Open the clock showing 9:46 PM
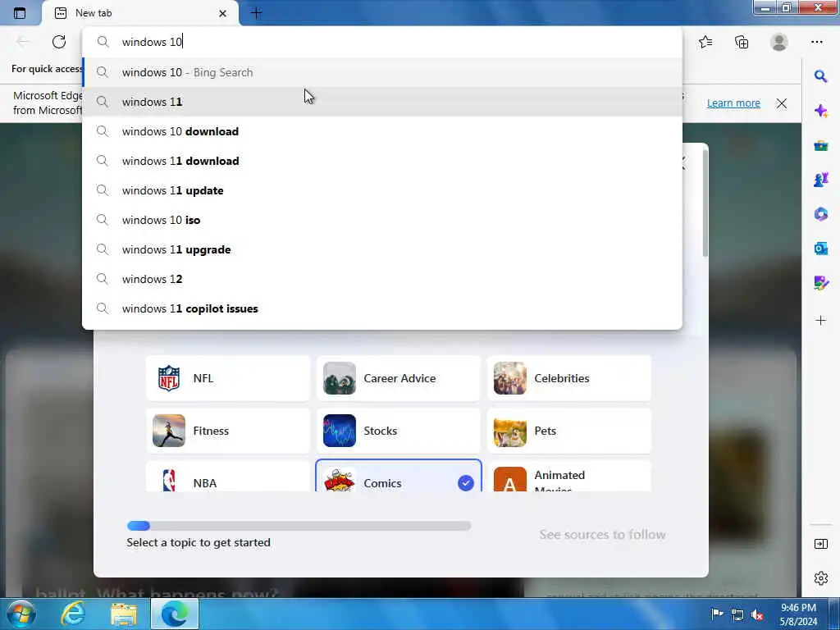Image resolution: width=840 pixels, height=630 pixels. (798, 614)
